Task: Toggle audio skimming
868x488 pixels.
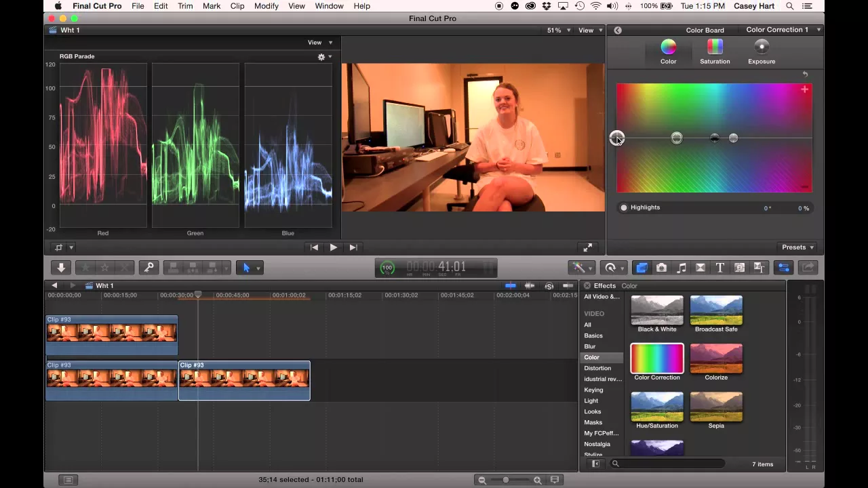Action: point(530,286)
